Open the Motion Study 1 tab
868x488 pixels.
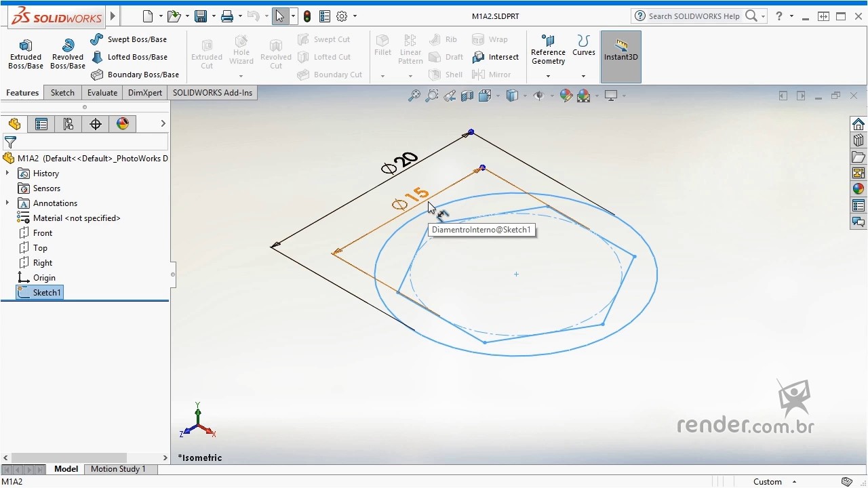pos(118,469)
